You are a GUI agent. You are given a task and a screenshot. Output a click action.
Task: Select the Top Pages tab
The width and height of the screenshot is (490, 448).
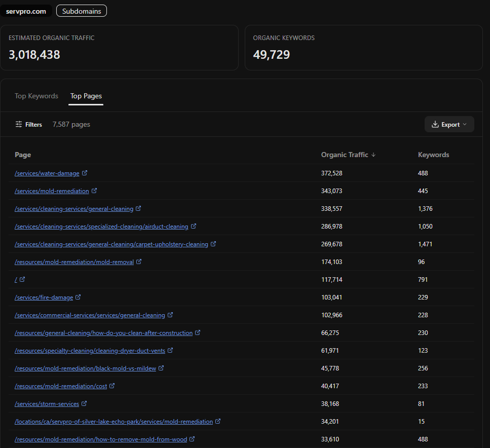click(x=86, y=96)
